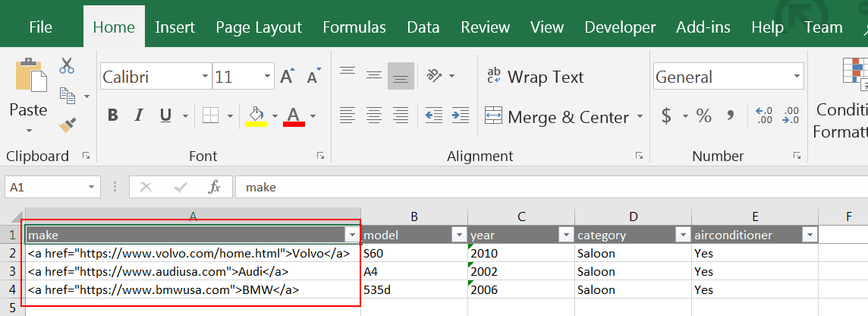Switch to the Formulas tab
This screenshot has width=868, height=316.
[354, 27]
